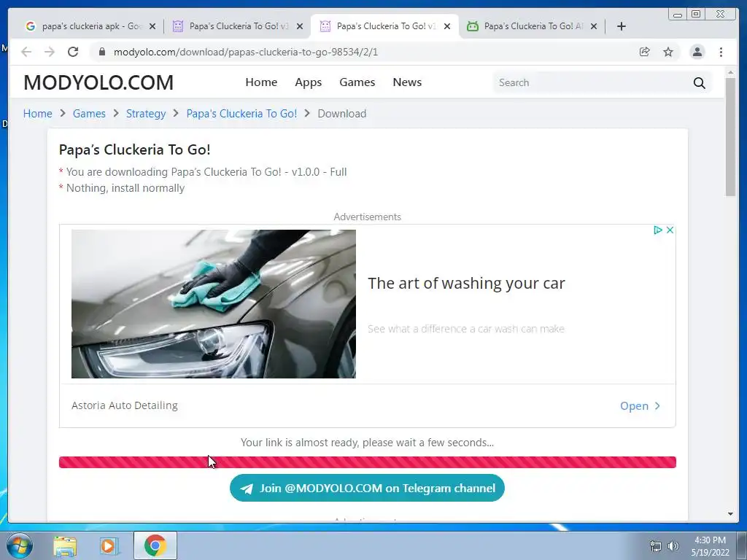Screen dimensions: 747x560
Task: Click the page vertical scrollbar thumb
Action: point(730,136)
